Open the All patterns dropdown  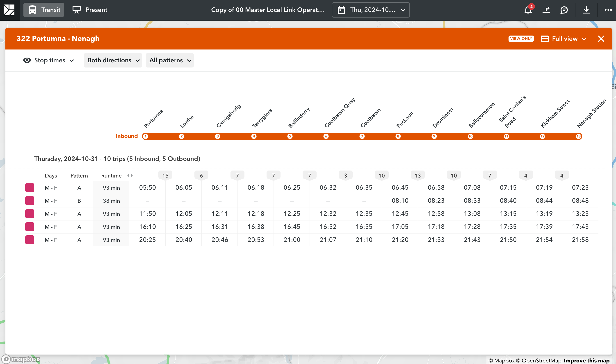170,60
